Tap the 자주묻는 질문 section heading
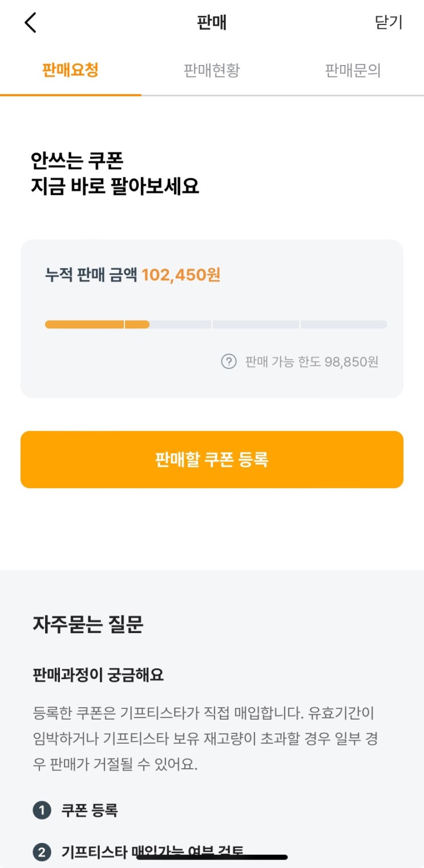 [x=88, y=624]
